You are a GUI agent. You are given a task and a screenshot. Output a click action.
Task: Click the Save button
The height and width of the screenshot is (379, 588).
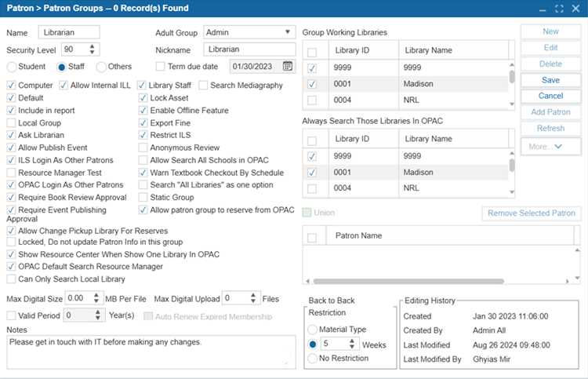tap(550, 80)
